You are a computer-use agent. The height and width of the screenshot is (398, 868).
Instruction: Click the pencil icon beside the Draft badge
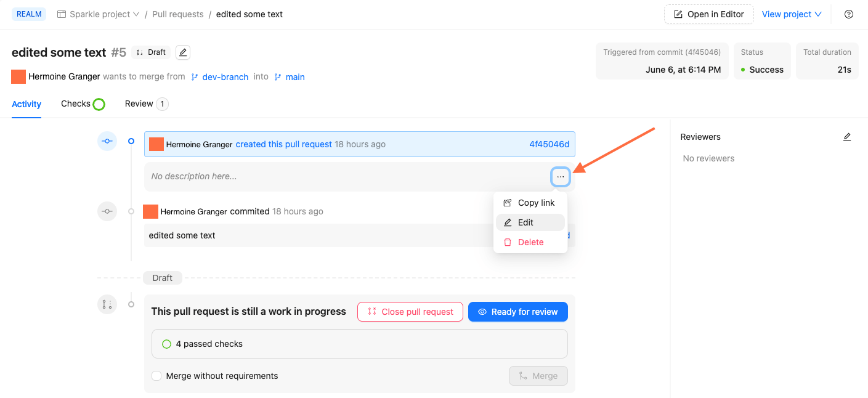point(182,52)
